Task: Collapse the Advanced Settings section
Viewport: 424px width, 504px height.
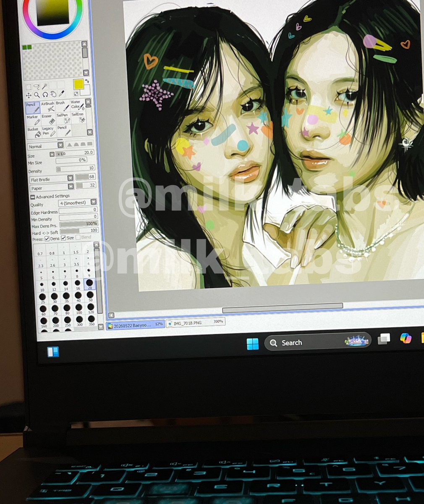Action: click(x=33, y=197)
